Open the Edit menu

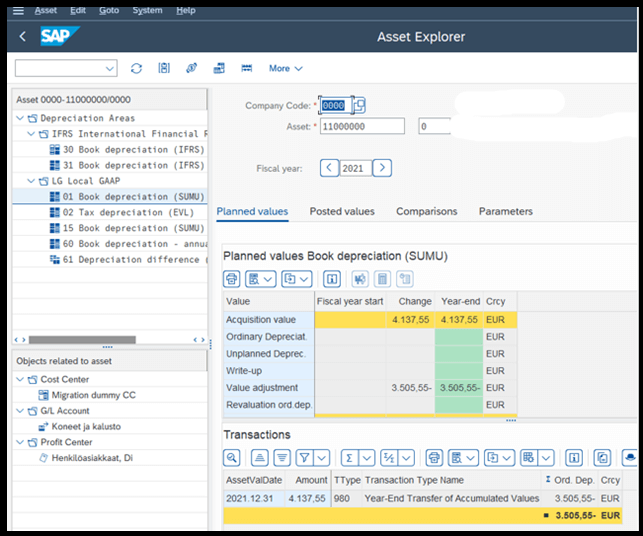[x=78, y=10]
